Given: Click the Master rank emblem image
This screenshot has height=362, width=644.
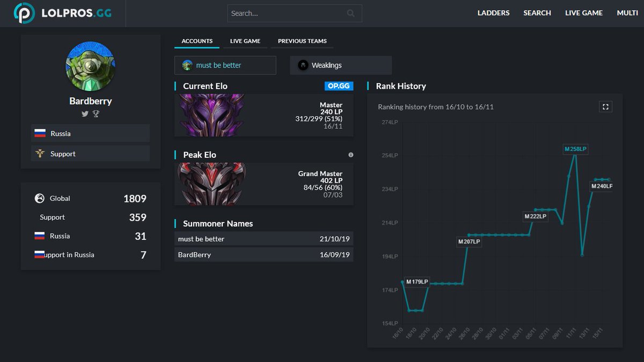Looking at the screenshot, I should pyautogui.click(x=211, y=115).
